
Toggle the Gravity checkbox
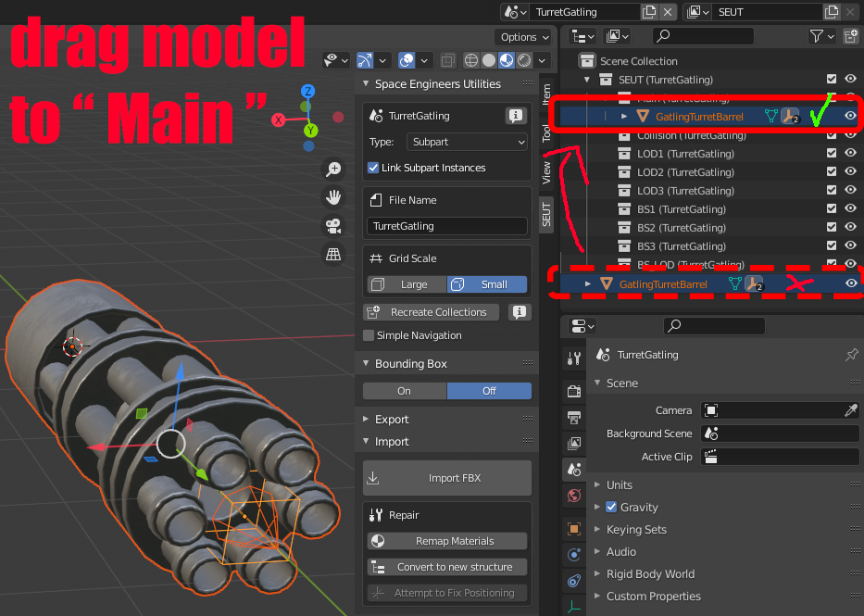[x=611, y=507]
